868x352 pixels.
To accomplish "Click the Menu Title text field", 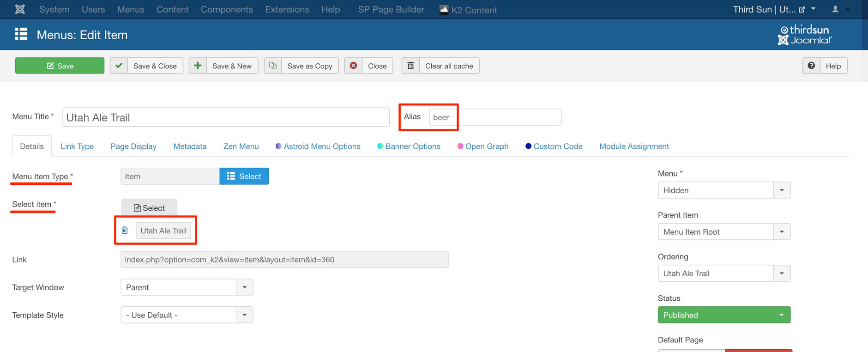I will tap(225, 117).
